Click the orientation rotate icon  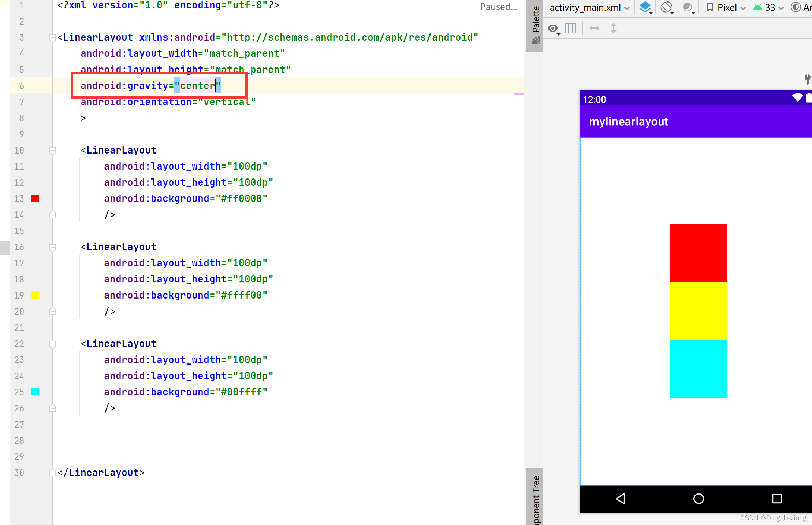667,7
